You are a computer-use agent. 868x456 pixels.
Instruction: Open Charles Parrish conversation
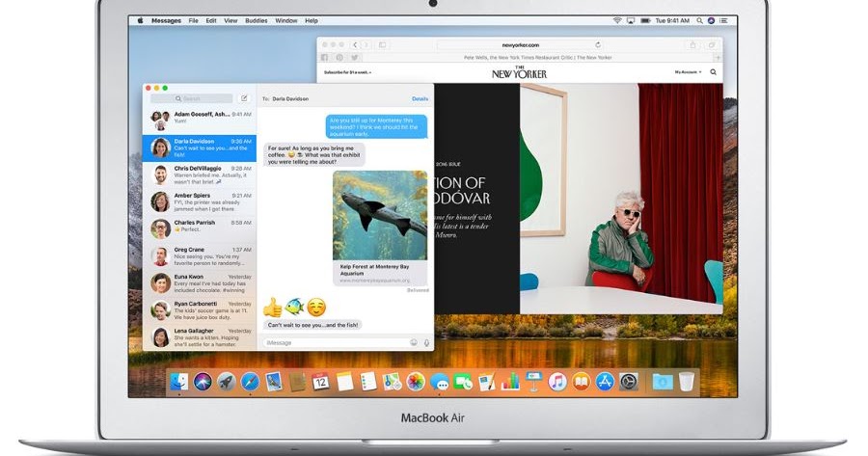[200, 229]
